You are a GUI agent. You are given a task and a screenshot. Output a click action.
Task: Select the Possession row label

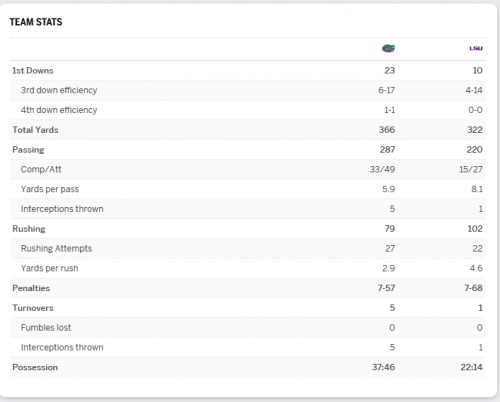click(35, 367)
